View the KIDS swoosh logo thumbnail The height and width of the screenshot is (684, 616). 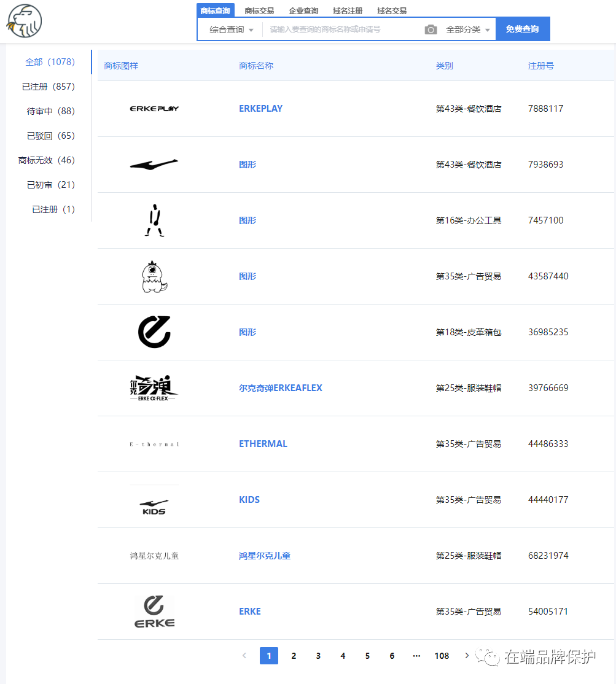154,507
